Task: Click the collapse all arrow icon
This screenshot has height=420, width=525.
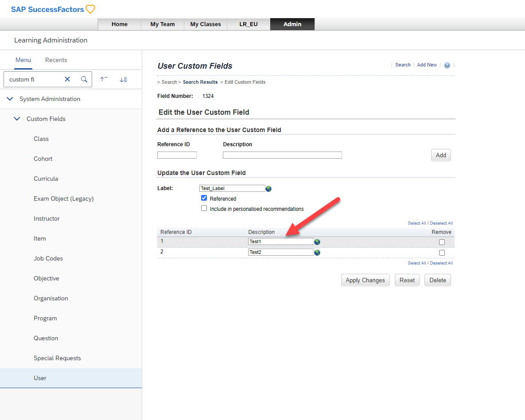Action: 104,79
